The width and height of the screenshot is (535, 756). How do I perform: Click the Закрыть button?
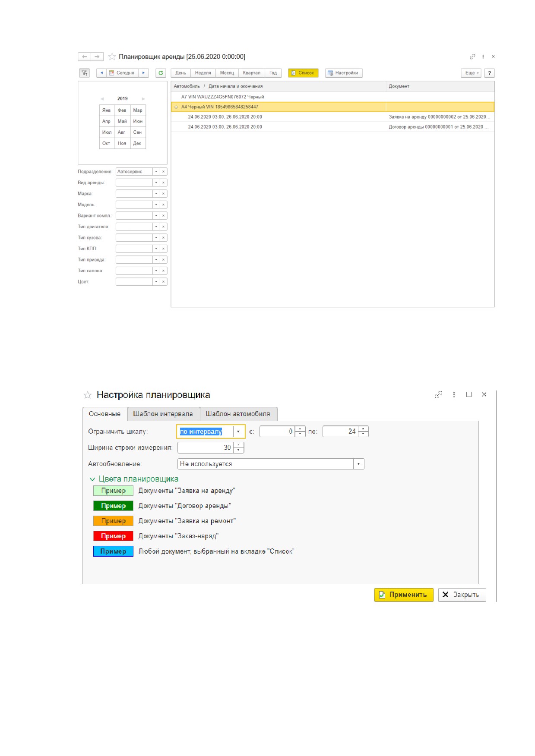pos(462,595)
